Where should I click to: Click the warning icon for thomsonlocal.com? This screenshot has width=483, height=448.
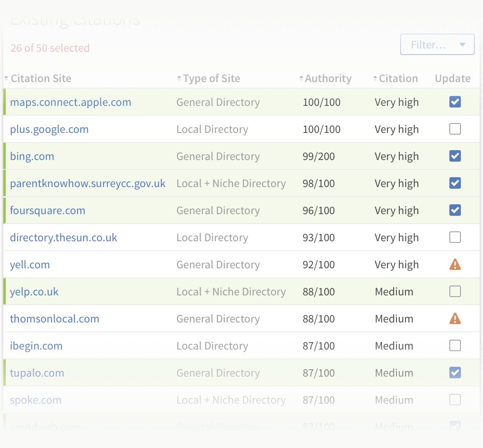pos(455,319)
